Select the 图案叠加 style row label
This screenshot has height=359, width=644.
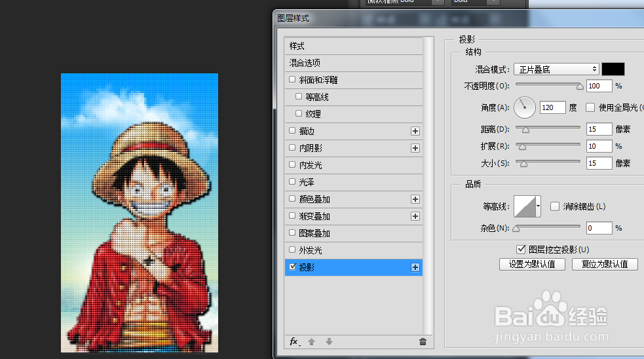314,233
